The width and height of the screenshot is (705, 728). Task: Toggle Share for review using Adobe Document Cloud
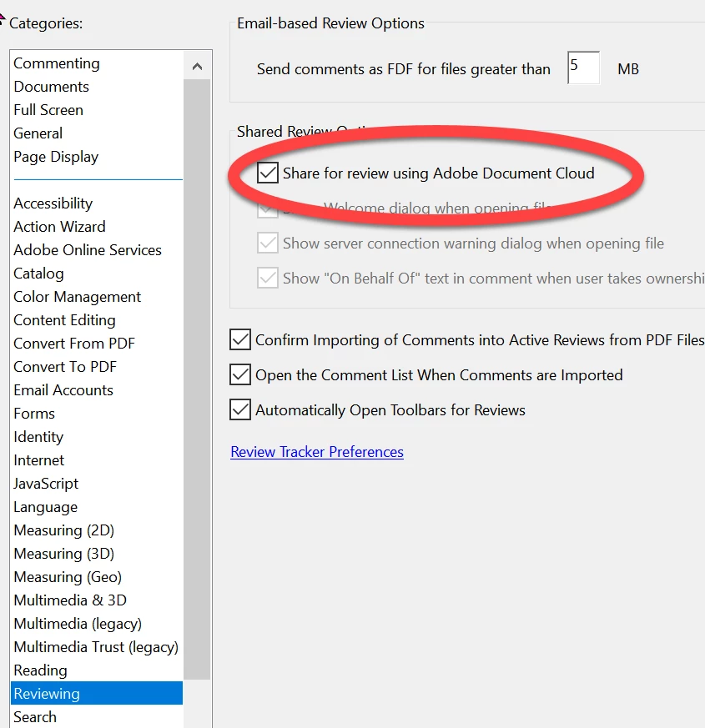(x=268, y=173)
